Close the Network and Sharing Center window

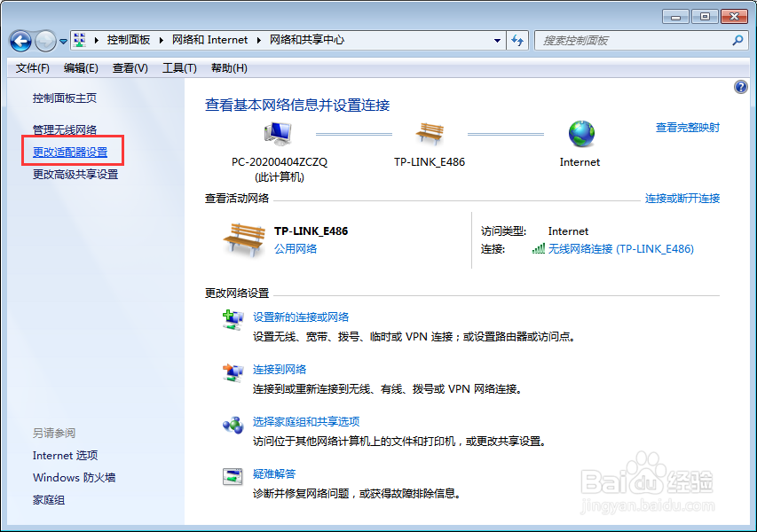point(734,17)
